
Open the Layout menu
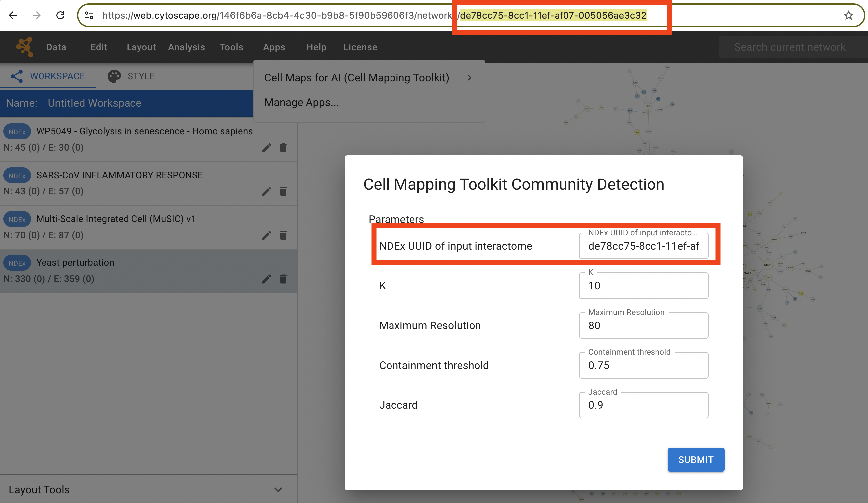point(141,47)
